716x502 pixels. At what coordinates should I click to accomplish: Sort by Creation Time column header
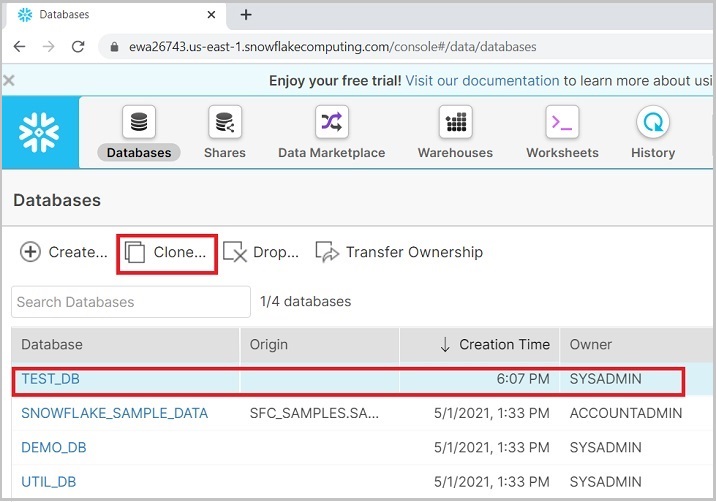pyautogui.click(x=495, y=344)
